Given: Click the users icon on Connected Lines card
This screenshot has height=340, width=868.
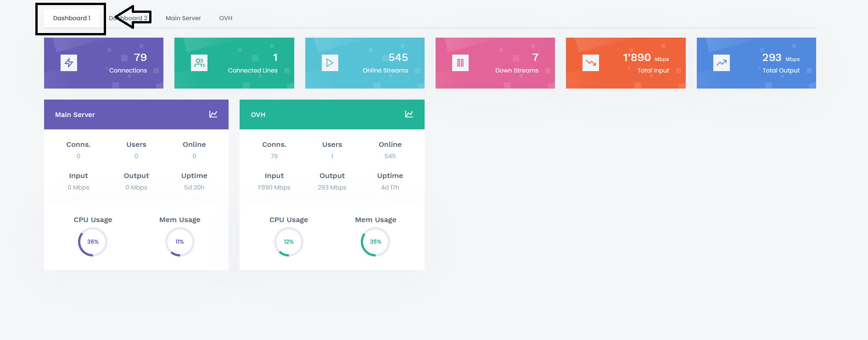Looking at the screenshot, I should (x=199, y=63).
